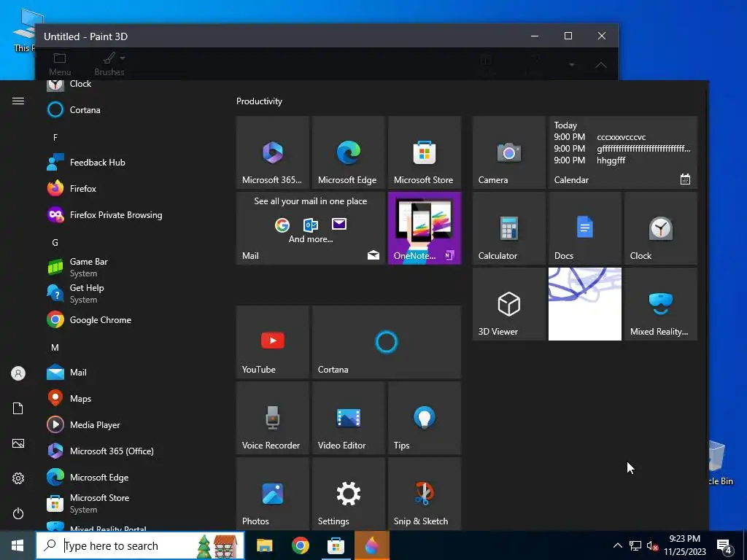Open the Mixed Reality tile

660,304
